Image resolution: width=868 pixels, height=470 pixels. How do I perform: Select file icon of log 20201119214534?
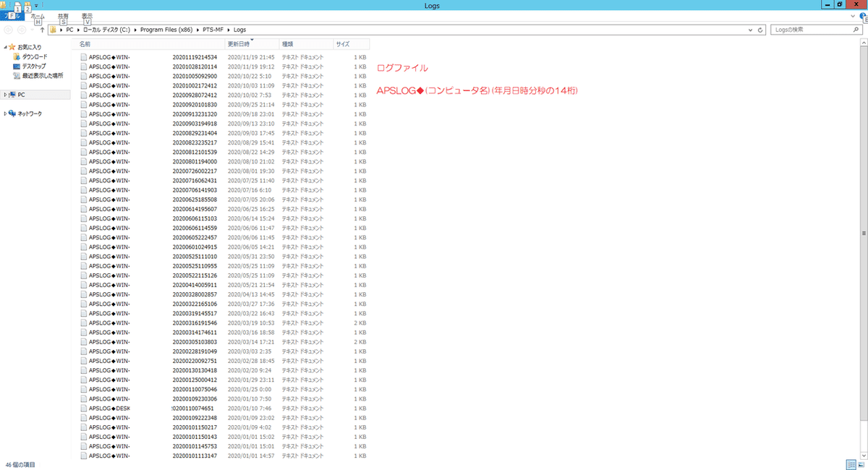pyautogui.click(x=84, y=56)
